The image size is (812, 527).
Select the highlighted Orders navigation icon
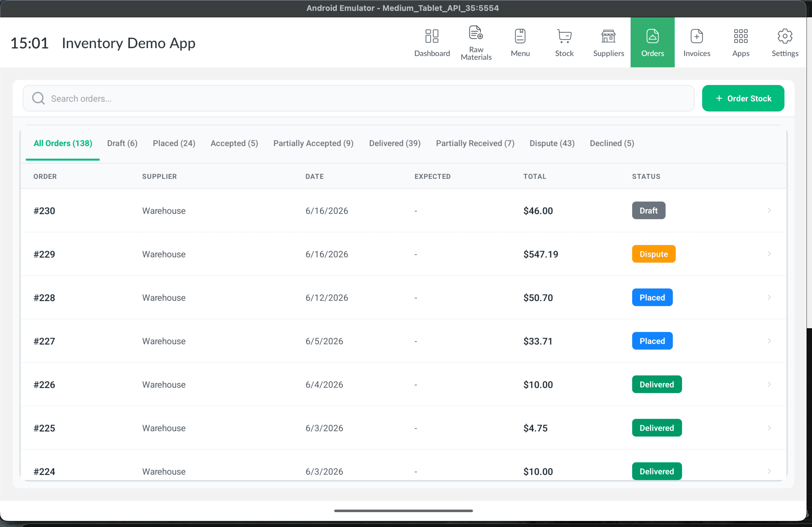[652, 36]
